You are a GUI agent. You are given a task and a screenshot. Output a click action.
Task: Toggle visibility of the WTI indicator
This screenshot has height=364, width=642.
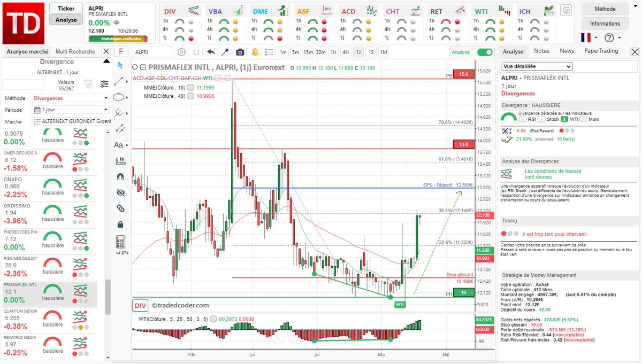(213, 319)
